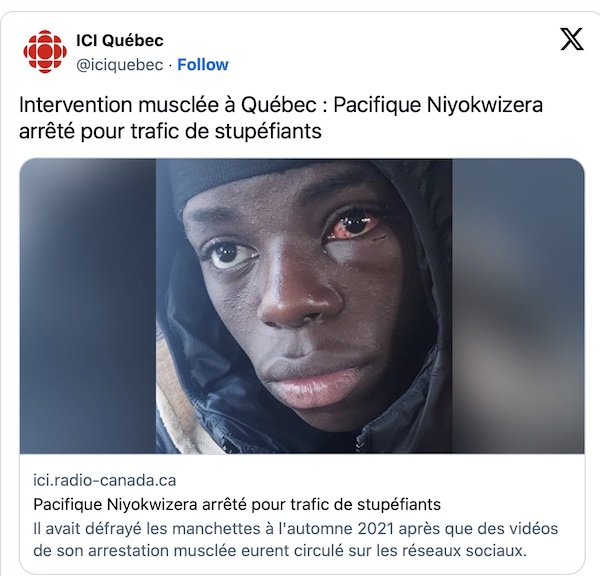This screenshot has height=576, width=600.
Task: Click the blurred right side of the photo
Action: point(518,306)
